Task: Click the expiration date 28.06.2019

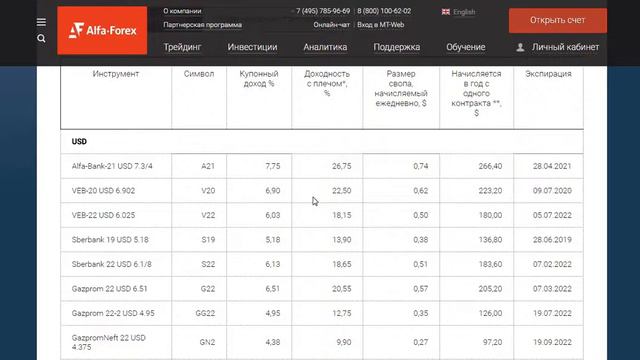Action: click(x=552, y=240)
